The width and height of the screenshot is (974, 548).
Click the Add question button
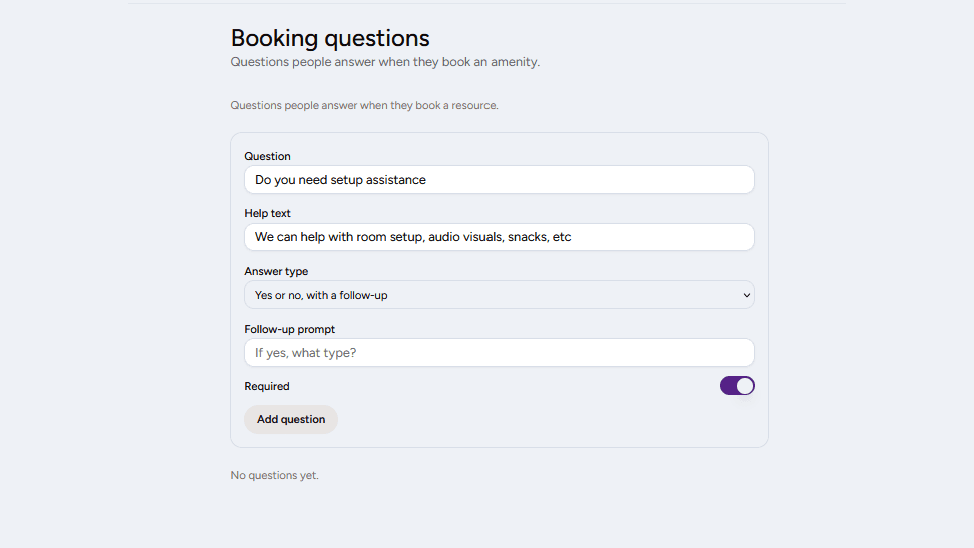(291, 419)
